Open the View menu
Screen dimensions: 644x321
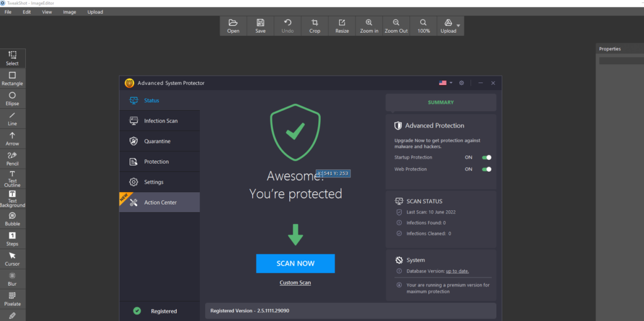47,12
